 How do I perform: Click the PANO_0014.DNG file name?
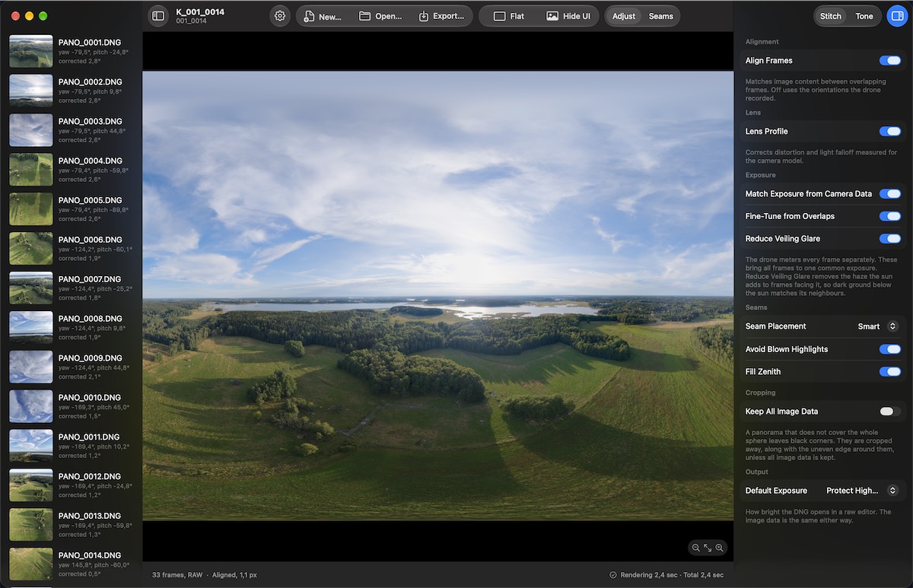coord(90,556)
